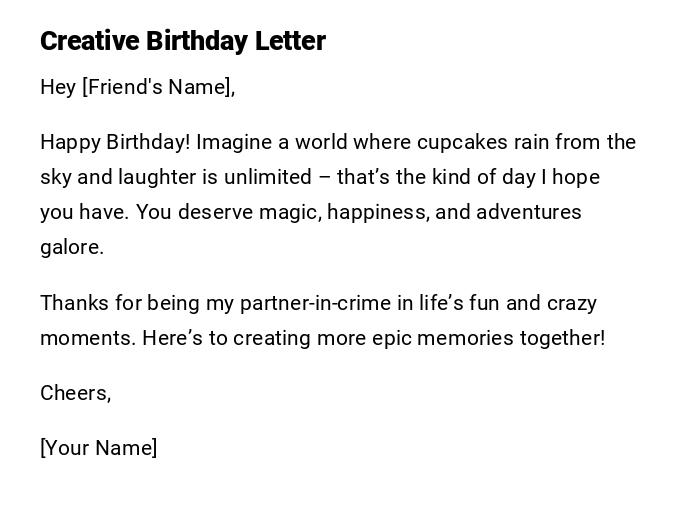
Task: Click the word "galore."
Action: point(72,247)
